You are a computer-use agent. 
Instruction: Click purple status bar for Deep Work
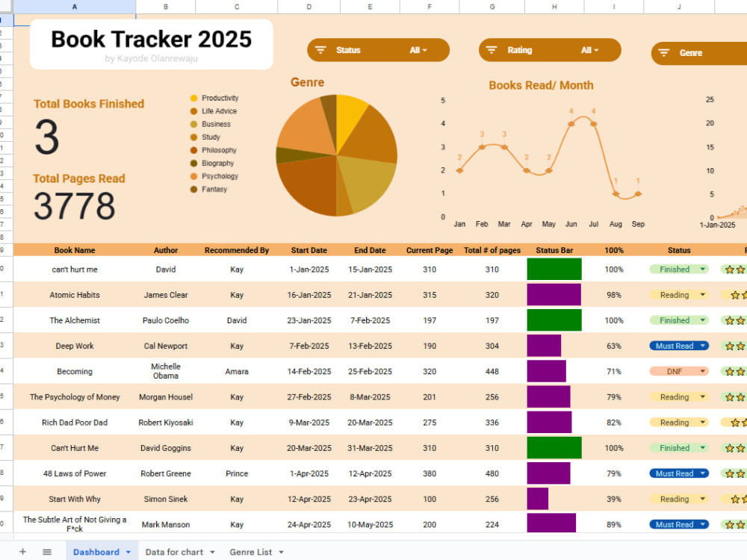pos(544,346)
